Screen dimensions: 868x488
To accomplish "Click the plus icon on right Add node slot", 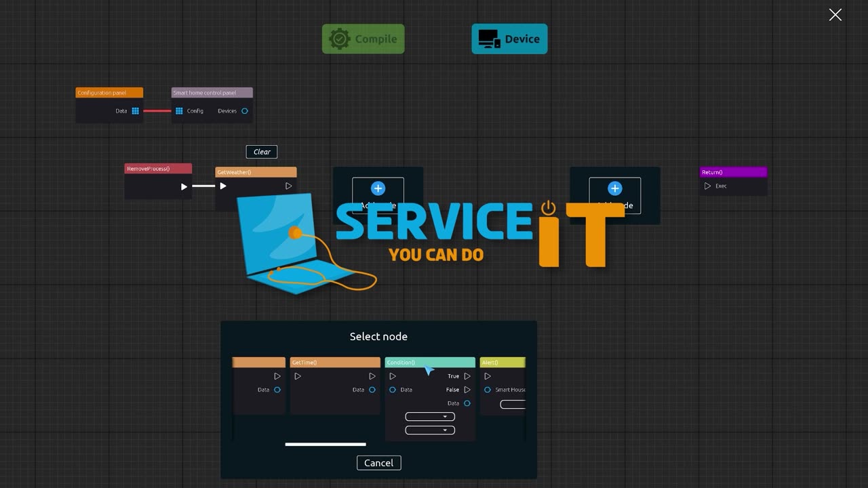I will 614,188.
